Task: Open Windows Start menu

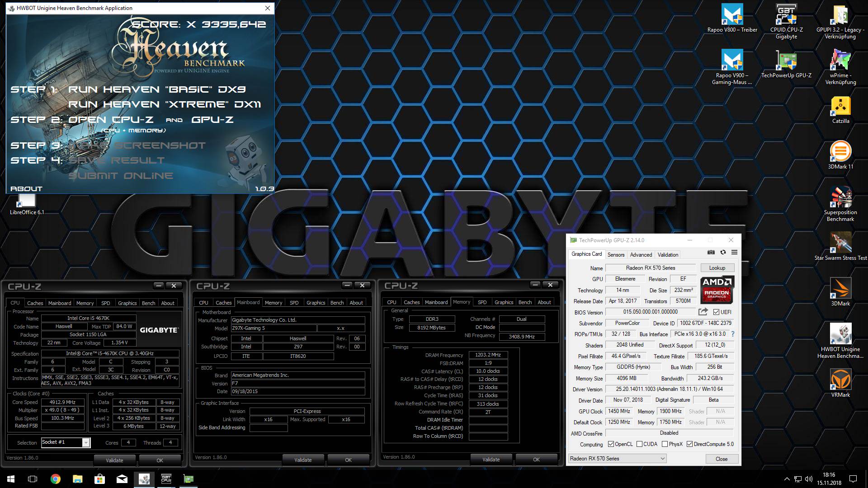Action: pyautogui.click(x=11, y=479)
